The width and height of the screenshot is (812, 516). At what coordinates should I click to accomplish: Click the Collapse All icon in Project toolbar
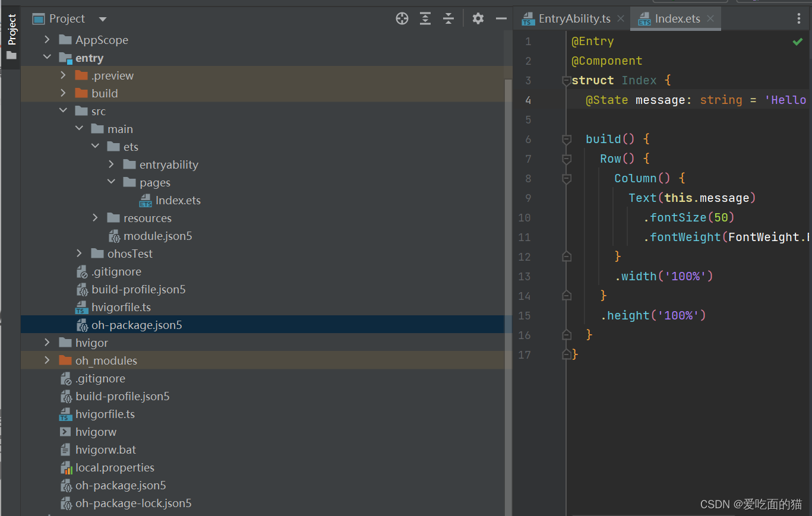tap(448, 18)
